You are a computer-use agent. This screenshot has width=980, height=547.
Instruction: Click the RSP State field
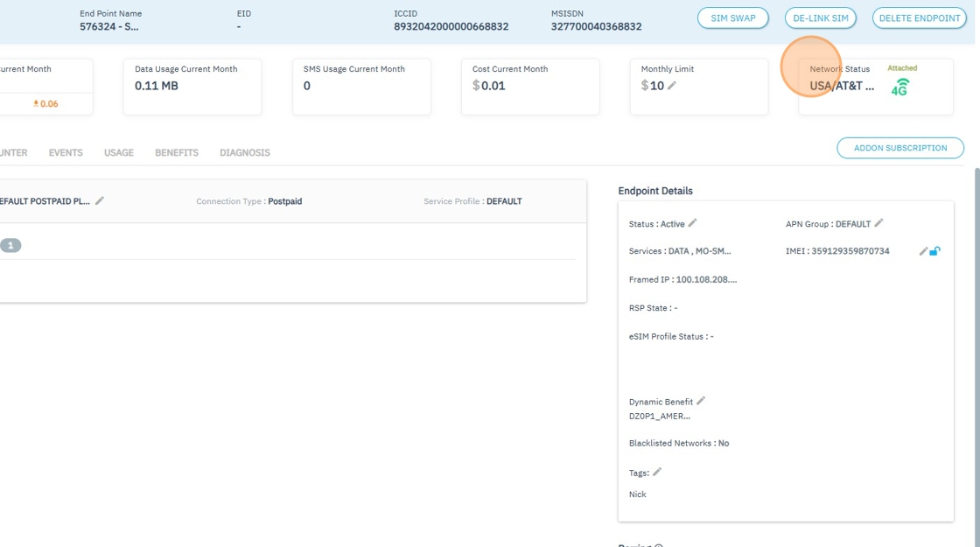coord(653,308)
